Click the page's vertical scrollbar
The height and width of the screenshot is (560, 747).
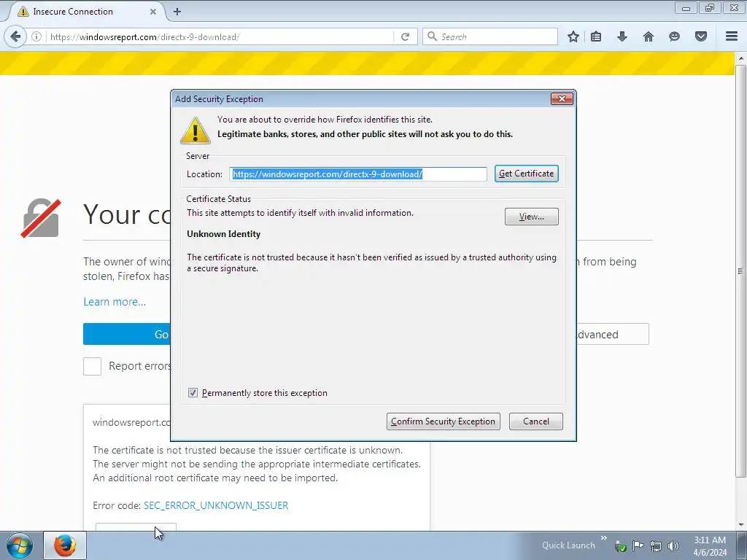click(x=740, y=271)
